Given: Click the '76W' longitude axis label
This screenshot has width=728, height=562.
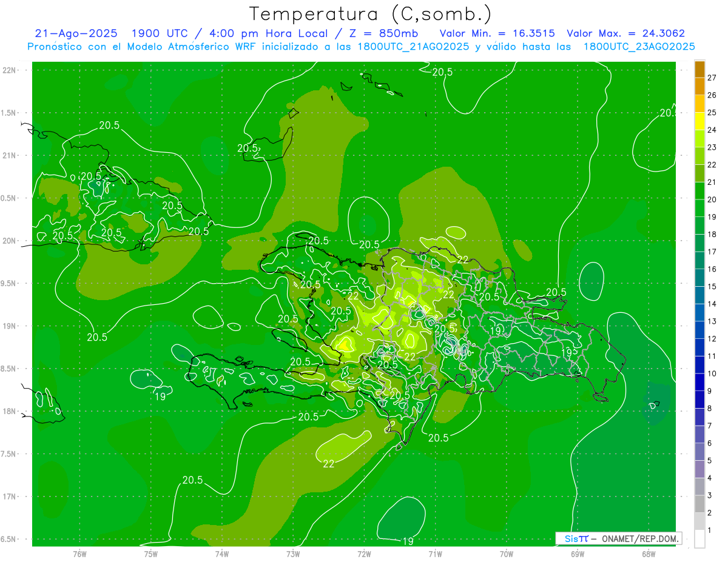Looking at the screenshot, I should click(x=79, y=554).
